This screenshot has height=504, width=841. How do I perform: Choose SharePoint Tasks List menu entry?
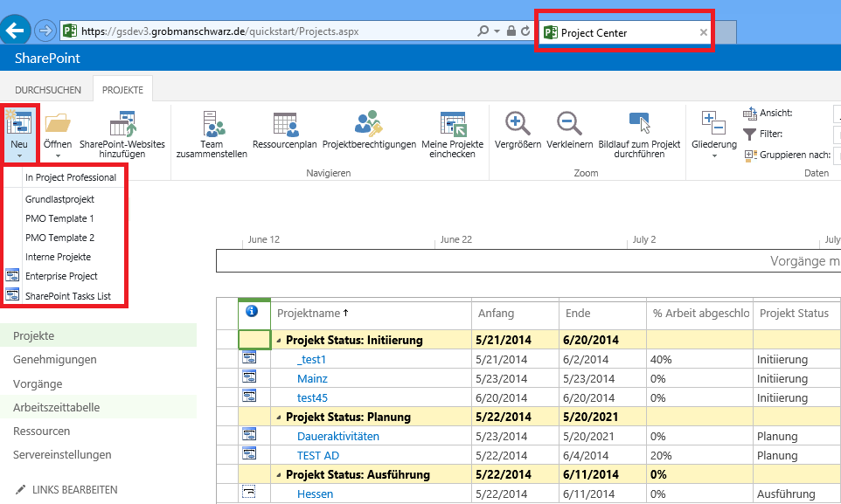coord(68,296)
